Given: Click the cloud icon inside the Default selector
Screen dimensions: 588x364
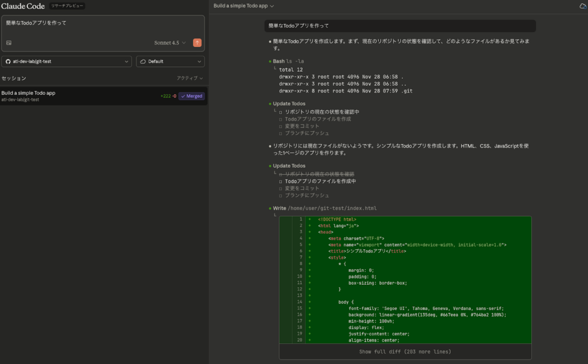Looking at the screenshot, I should 144,61.
